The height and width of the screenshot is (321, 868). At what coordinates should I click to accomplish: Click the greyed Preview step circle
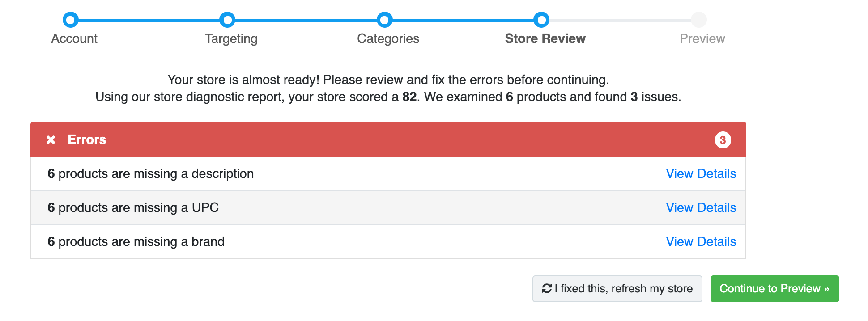[x=698, y=20]
